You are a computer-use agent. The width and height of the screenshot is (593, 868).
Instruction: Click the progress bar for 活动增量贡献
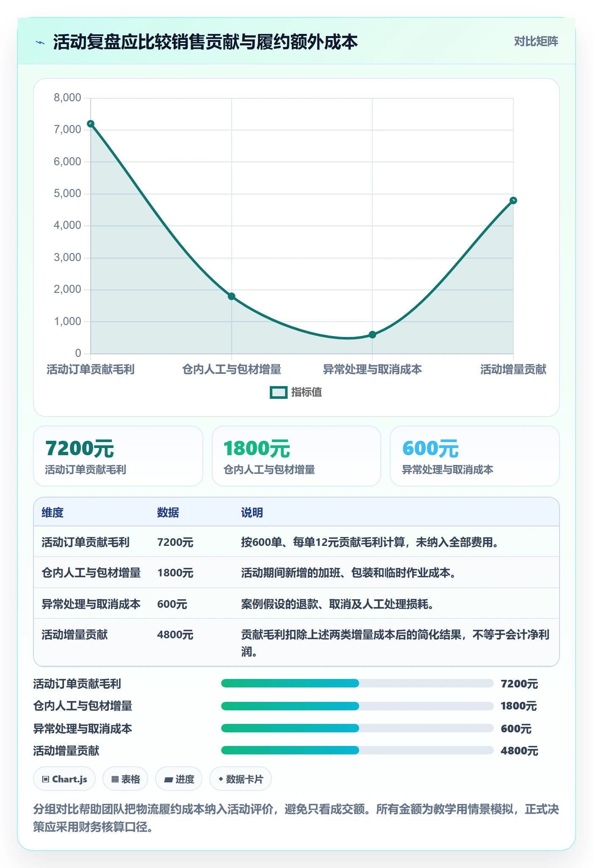pyautogui.click(x=357, y=750)
